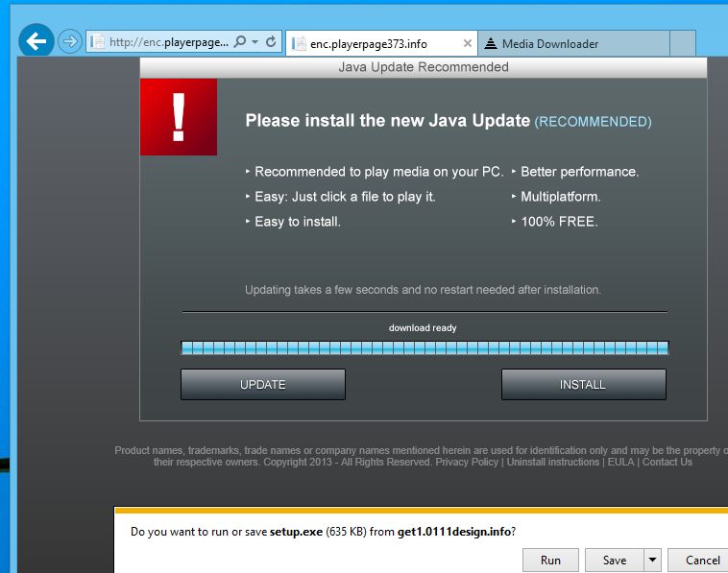The image size is (728, 573).
Task: Click the UPDATE button
Action: click(x=263, y=385)
